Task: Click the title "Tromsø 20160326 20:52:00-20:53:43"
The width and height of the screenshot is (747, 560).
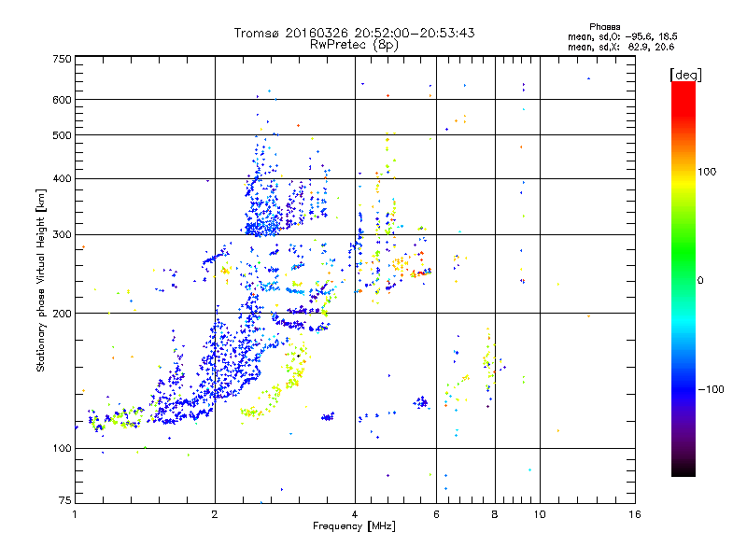Action: 354,33
